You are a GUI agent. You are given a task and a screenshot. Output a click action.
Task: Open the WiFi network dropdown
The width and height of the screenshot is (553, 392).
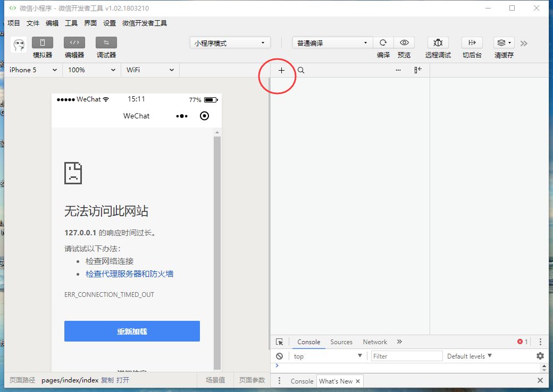click(150, 70)
